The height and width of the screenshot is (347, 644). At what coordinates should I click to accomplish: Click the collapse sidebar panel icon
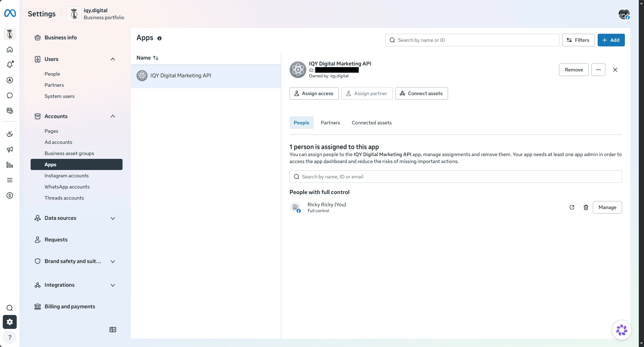tap(113, 330)
